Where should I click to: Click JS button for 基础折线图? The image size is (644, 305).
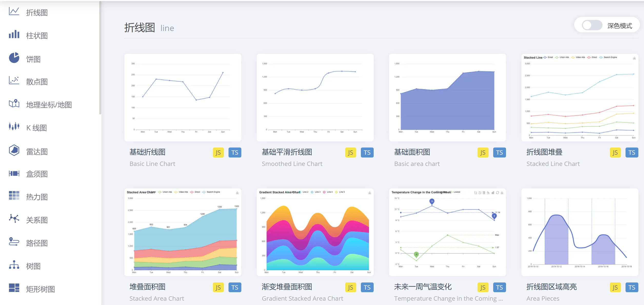click(218, 153)
